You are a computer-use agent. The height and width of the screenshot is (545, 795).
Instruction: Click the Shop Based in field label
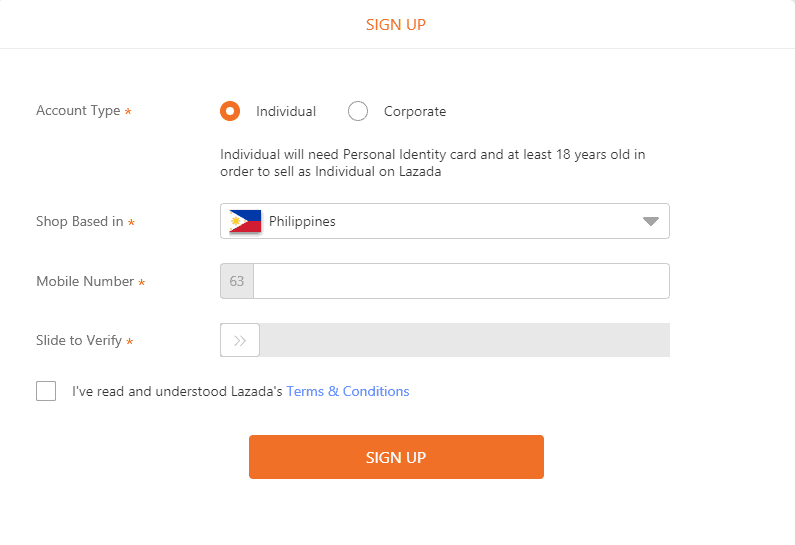80,222
